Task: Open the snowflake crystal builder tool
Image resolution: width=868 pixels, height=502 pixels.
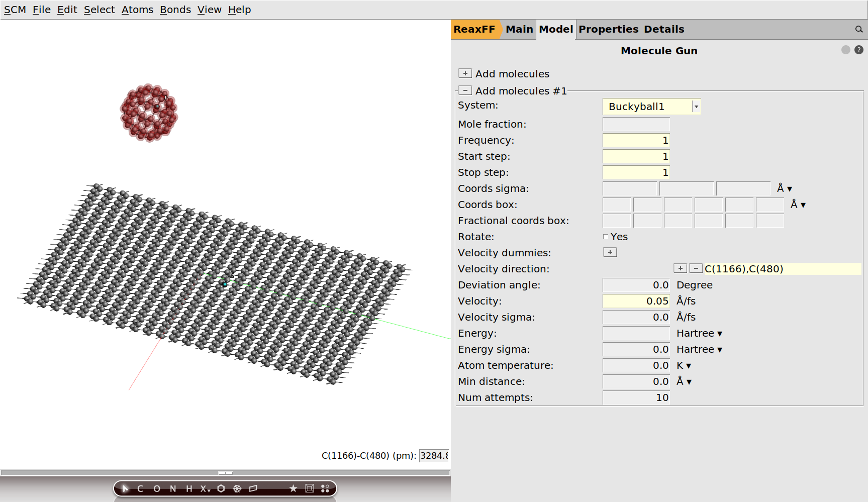Action: click(x=237, y=488)
